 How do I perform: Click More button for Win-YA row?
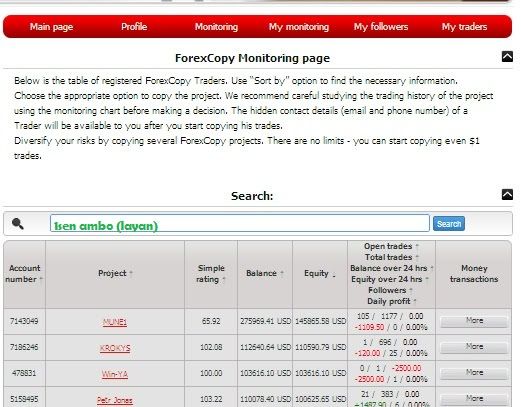[x=474, y=373]
